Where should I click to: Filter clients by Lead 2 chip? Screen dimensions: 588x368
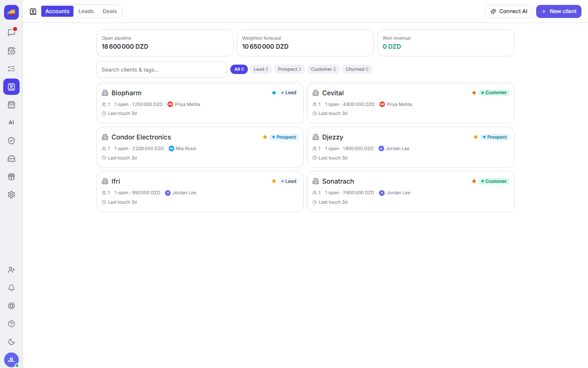coord(261,70)
